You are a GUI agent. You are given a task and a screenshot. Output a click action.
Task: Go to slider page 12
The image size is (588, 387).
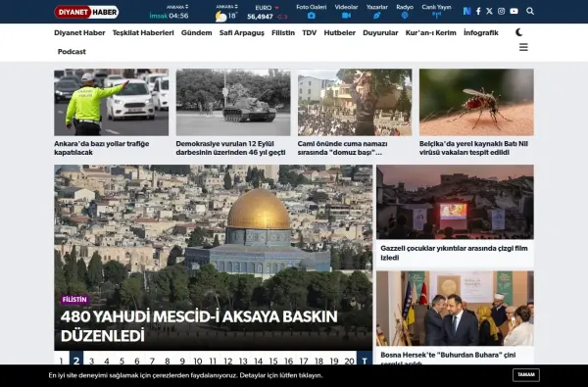click(228, 361)
